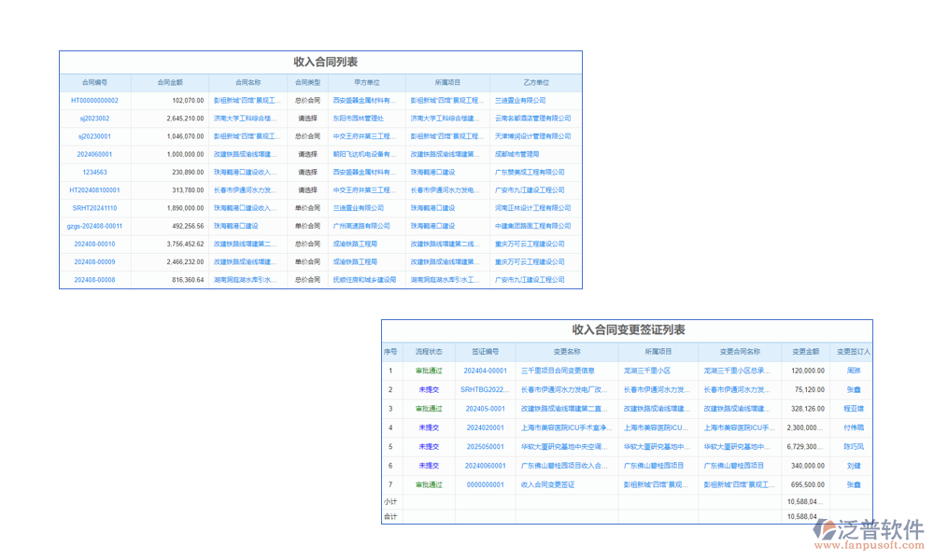Click visa number 2024020001

coord(485,427)
